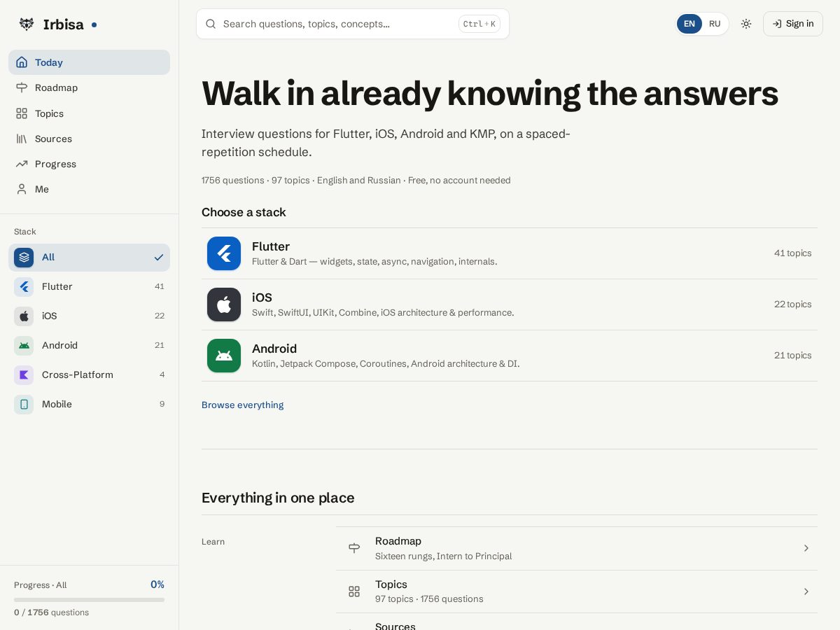Viewport: 840px width, 630px height.
Task: Click the Roadmap signpost icon in sidebar
Action: click(x=22, y=87)
